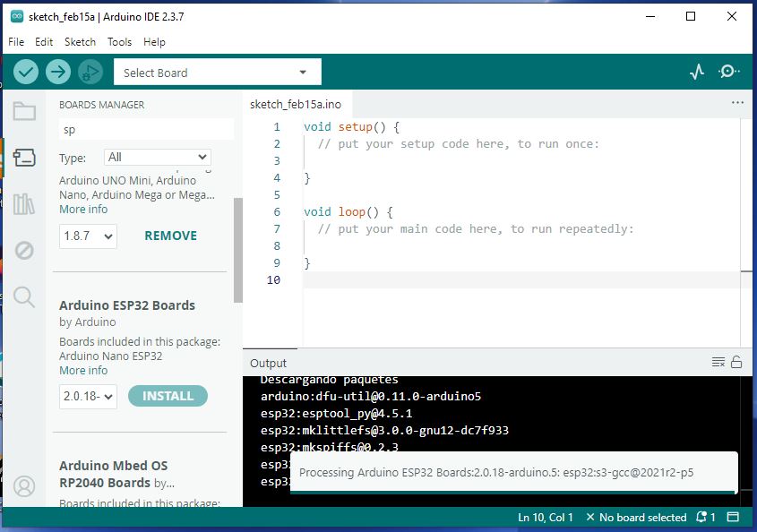Screen dimensions: 757x532
Task: Open the Tools menu
Action: pos(119,41)
